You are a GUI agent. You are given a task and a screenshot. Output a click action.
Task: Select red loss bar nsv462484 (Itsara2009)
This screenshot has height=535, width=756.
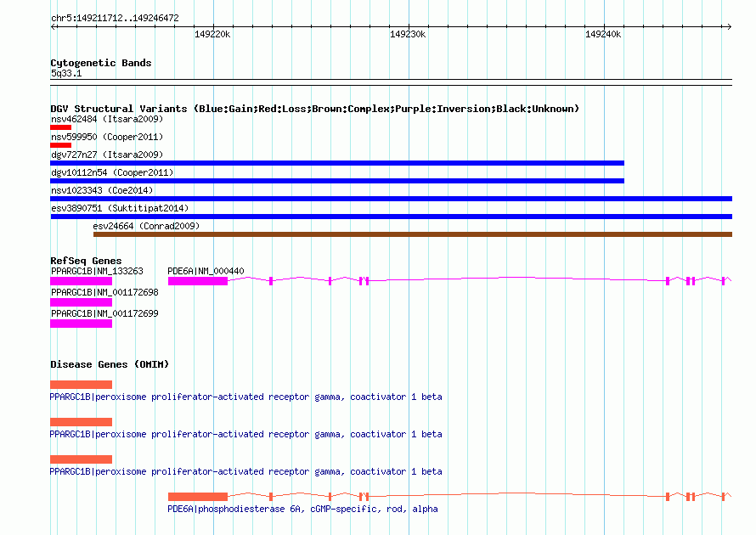pyautogui.click(x=61, y=127)
